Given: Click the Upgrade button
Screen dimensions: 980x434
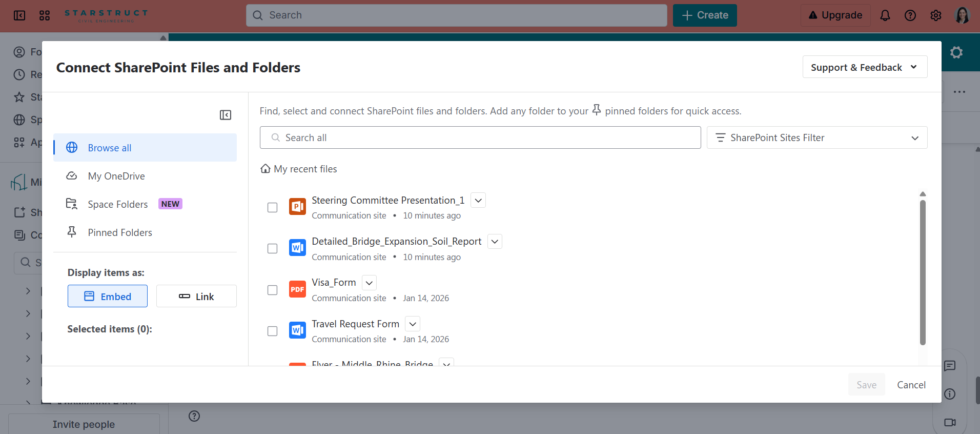Looking at the screenshot, I should (x=835, y=15).
